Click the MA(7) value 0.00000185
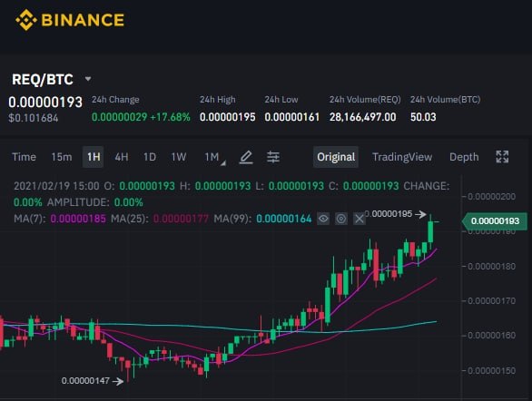532x401 pixels. (78, 219)
